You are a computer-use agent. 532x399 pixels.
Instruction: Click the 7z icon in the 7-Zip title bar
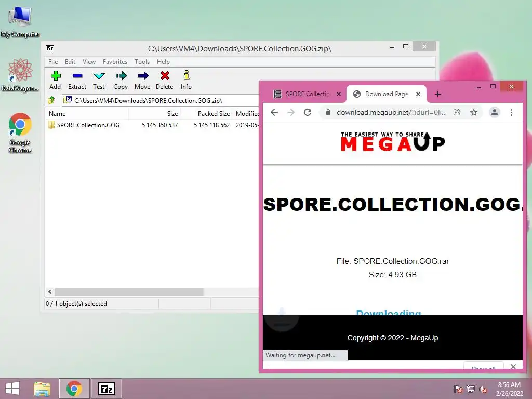point(50,48)
